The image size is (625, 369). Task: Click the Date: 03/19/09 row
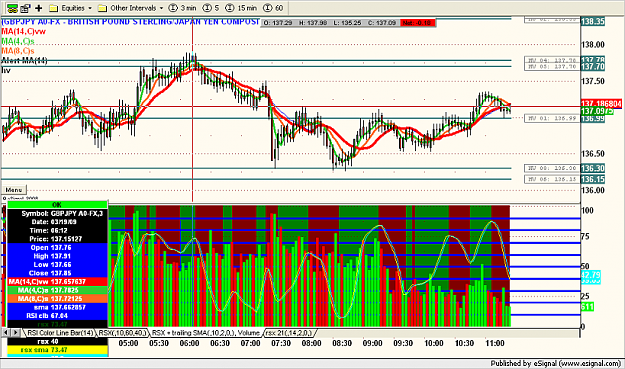coord(57,222)
